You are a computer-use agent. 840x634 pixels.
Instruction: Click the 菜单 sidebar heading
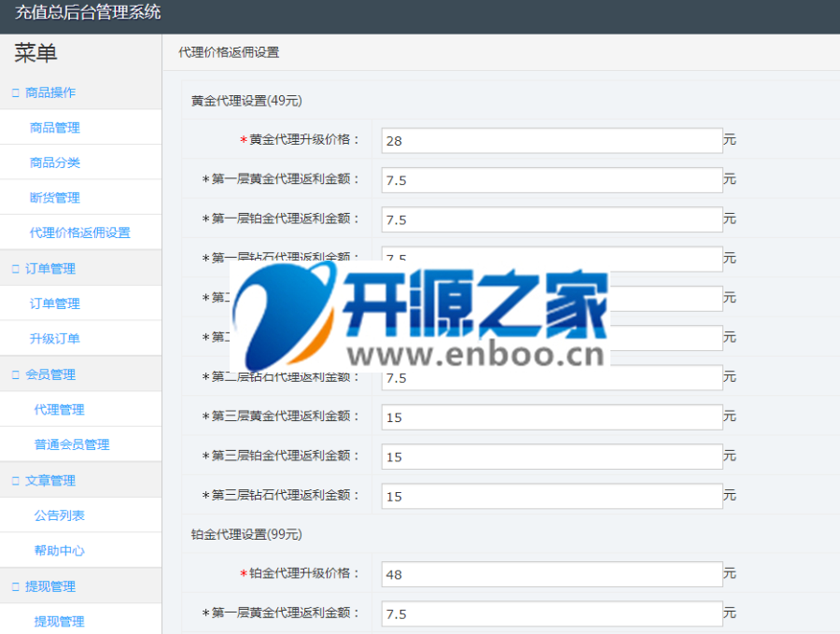[x=35, y=53]
